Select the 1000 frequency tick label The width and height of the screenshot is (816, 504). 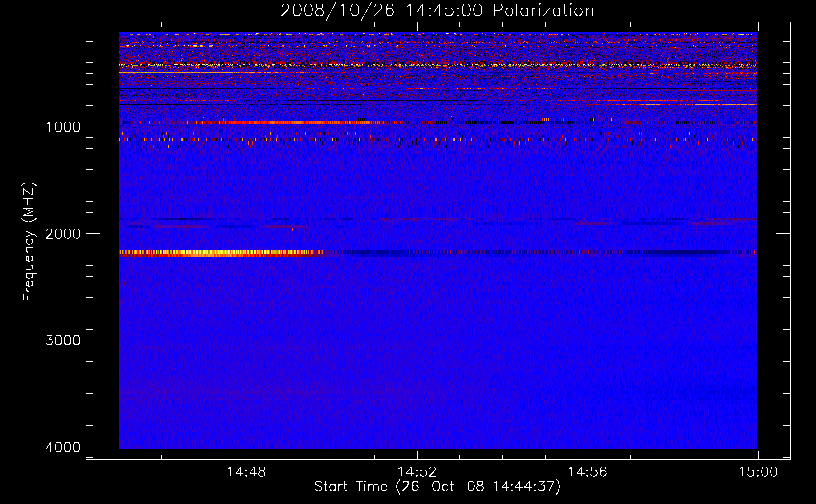pyautogui.click(x=63, y=127)
